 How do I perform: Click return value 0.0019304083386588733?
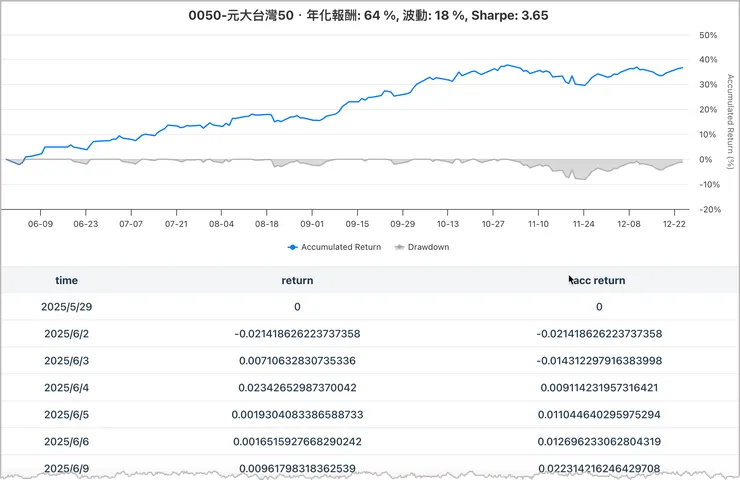pyautogui.click(x=297, y=414)
